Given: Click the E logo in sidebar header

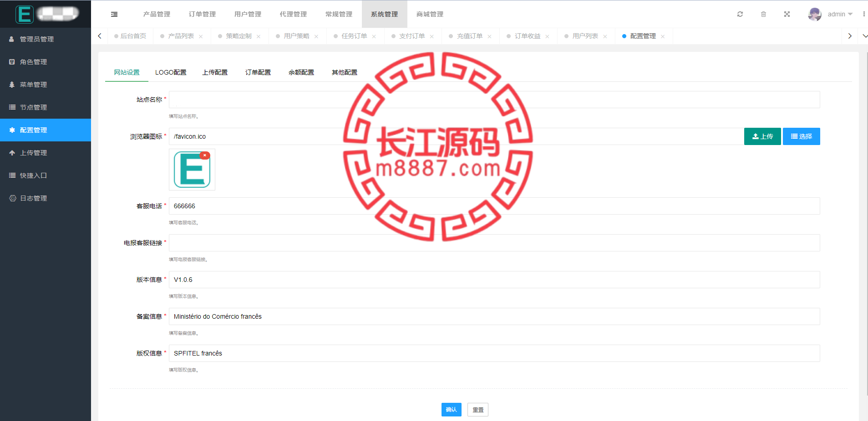Looking at the screenshot, I should pyautogui.click(x=25, y=14).
